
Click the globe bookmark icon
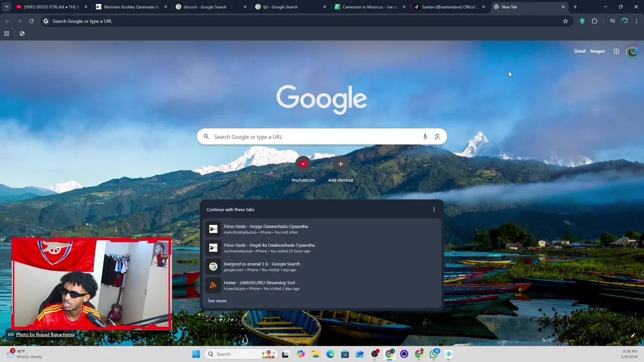click(x=22, y=34)
